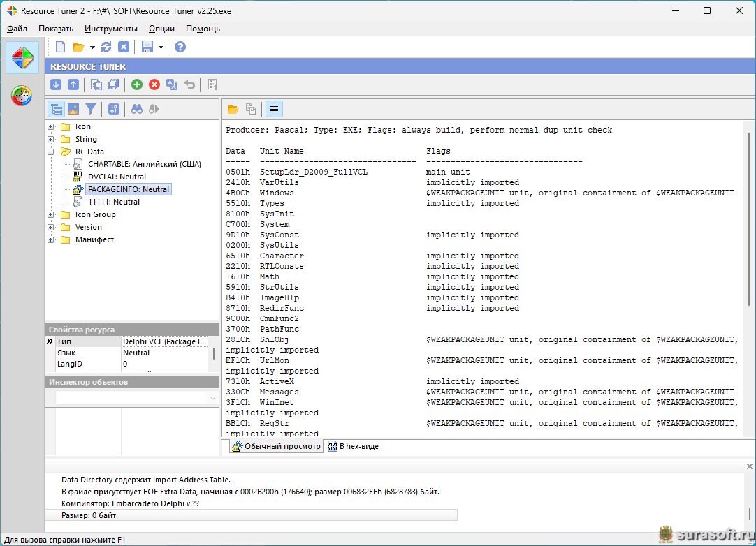Open the Инструменты menu
Screen dimensions: 756x546
(x=111, y=29)
